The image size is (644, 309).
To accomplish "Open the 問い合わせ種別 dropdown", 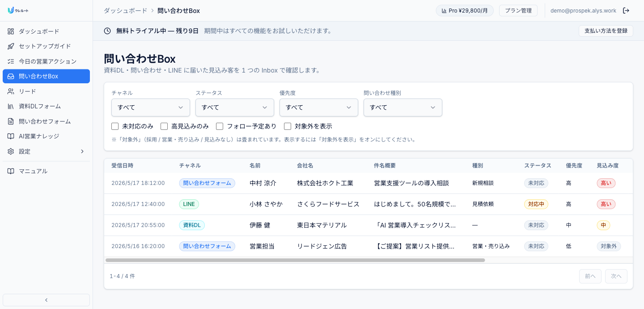I will (403, 107).
